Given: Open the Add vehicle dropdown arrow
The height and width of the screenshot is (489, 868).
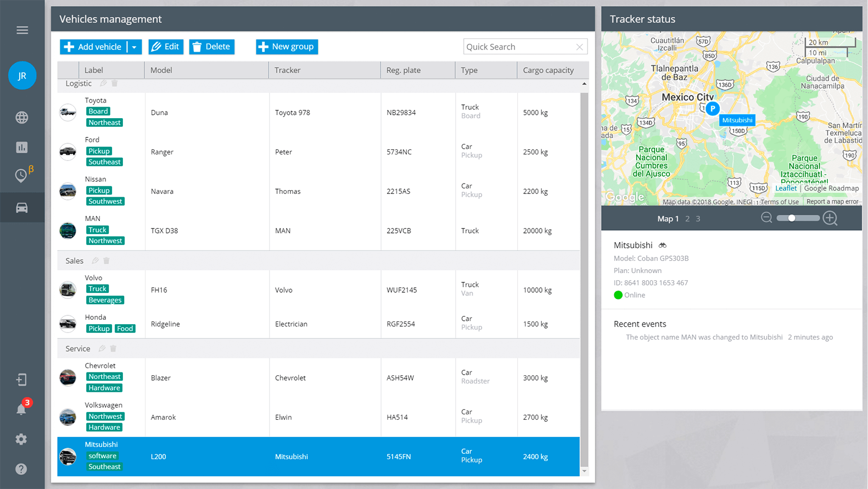Looking at the screenshot, I should tap(135, 47).
